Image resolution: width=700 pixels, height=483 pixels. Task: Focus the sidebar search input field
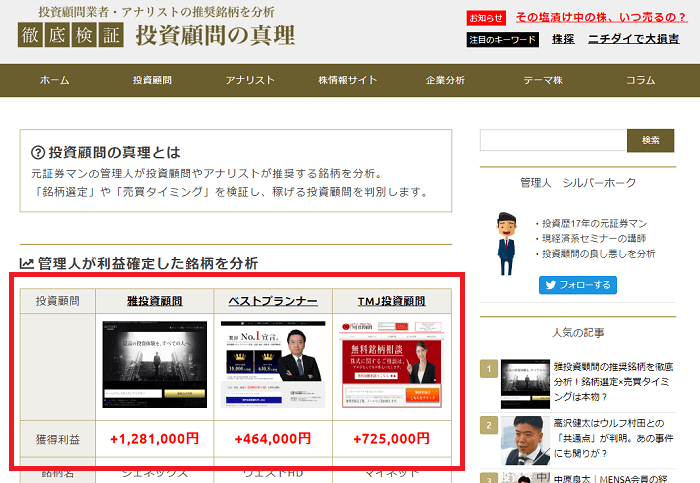(x=554, y=141)
